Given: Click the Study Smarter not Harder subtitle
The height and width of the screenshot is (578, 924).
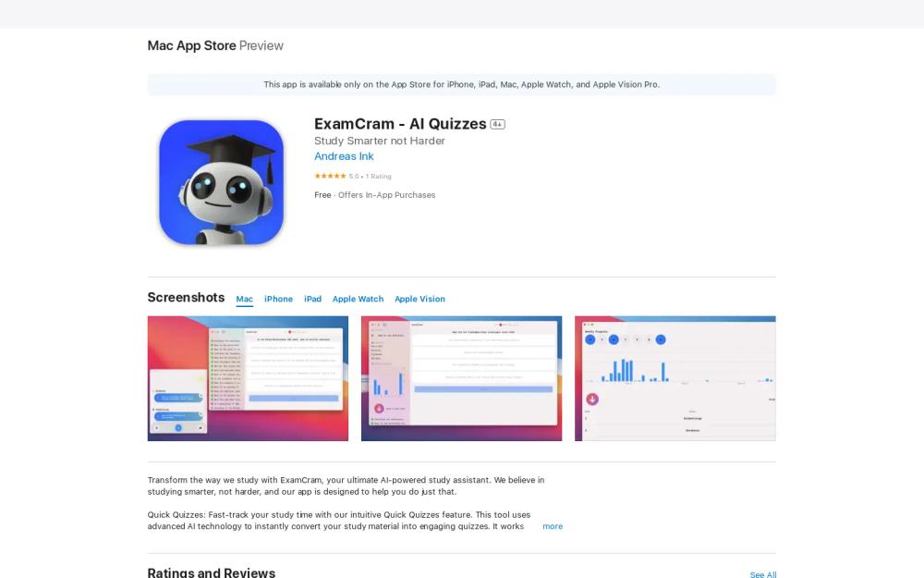Looking at the screenshot, I should [380, 141].
